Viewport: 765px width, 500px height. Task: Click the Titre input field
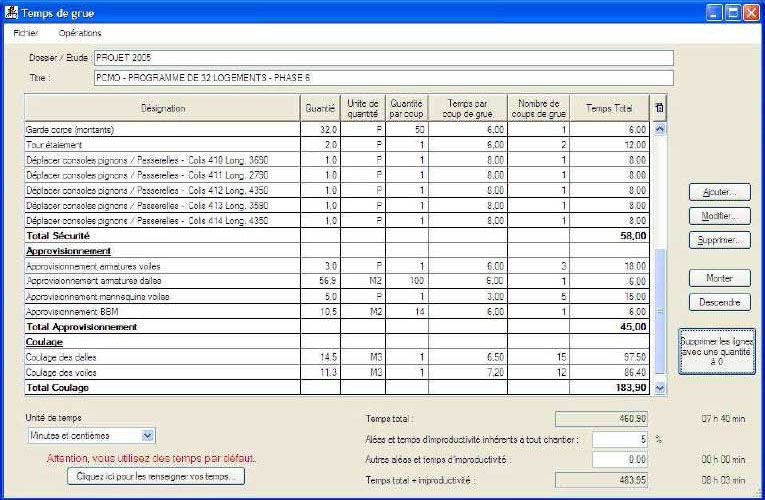click(383, 78)
